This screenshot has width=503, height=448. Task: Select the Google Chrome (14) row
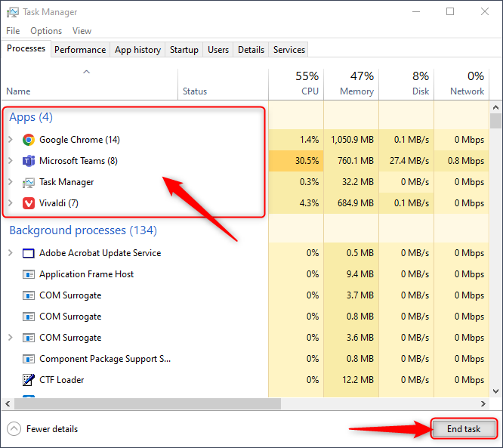(x=245, y=140)
